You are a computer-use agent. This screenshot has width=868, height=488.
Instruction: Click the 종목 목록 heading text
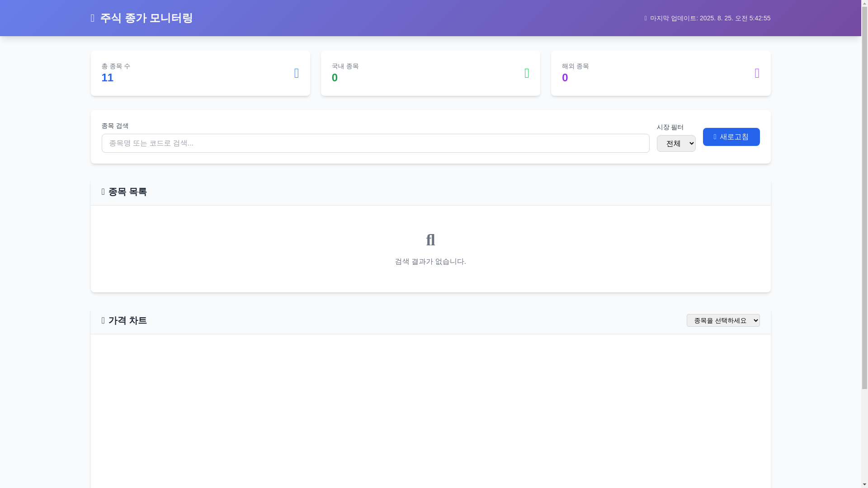click(x=127, y=192)
